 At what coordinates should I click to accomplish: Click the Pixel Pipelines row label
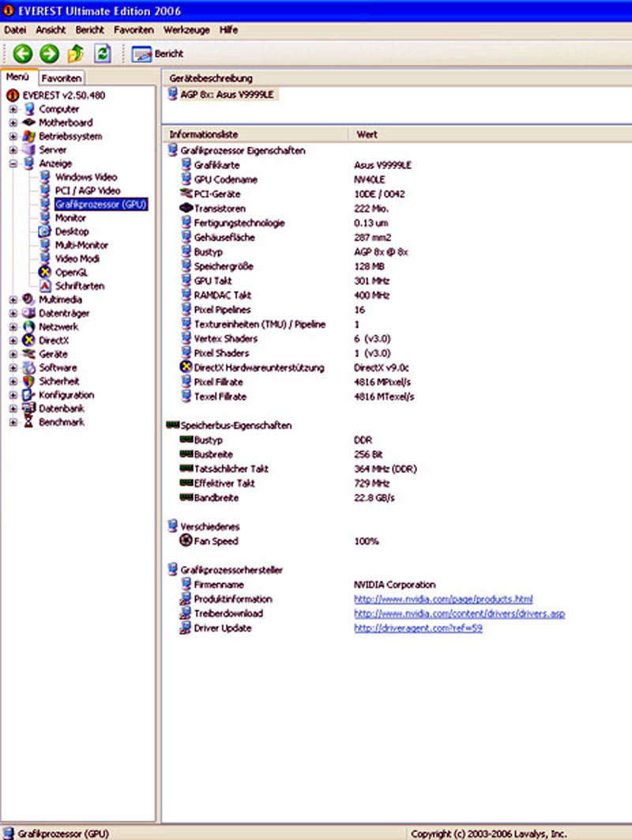(222, 309)
